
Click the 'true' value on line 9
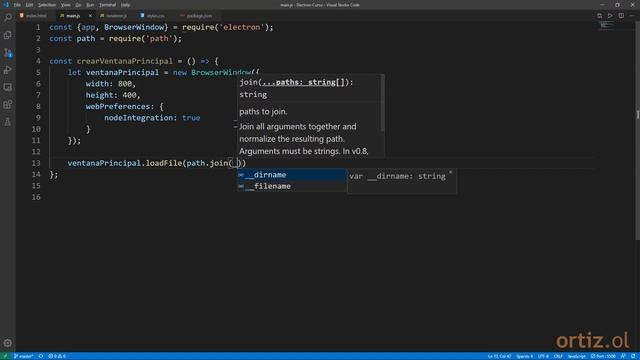coord(191,118)
